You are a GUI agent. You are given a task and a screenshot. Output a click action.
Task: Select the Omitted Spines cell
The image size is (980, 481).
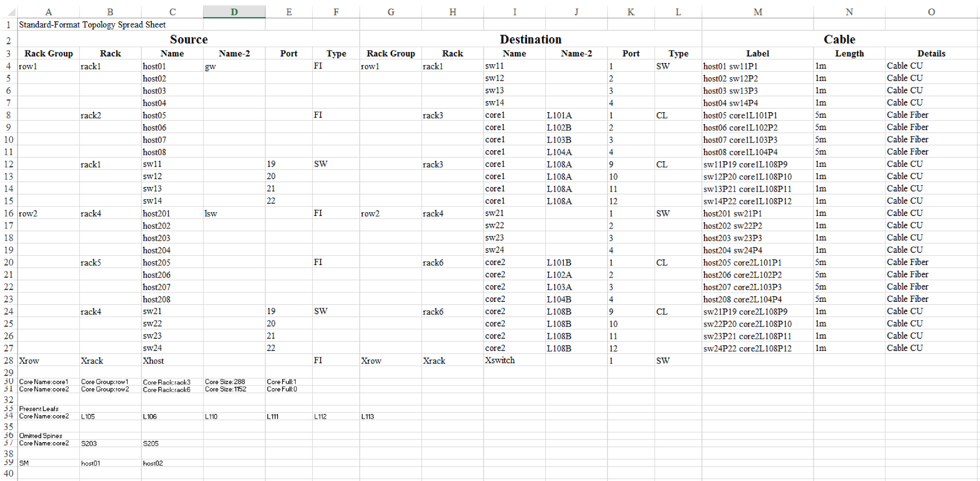[x=41, y=436]
